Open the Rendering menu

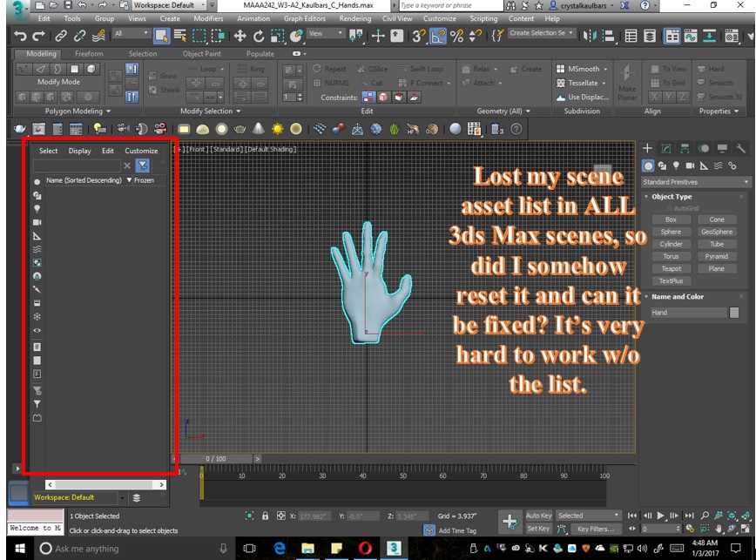(354, 18)
